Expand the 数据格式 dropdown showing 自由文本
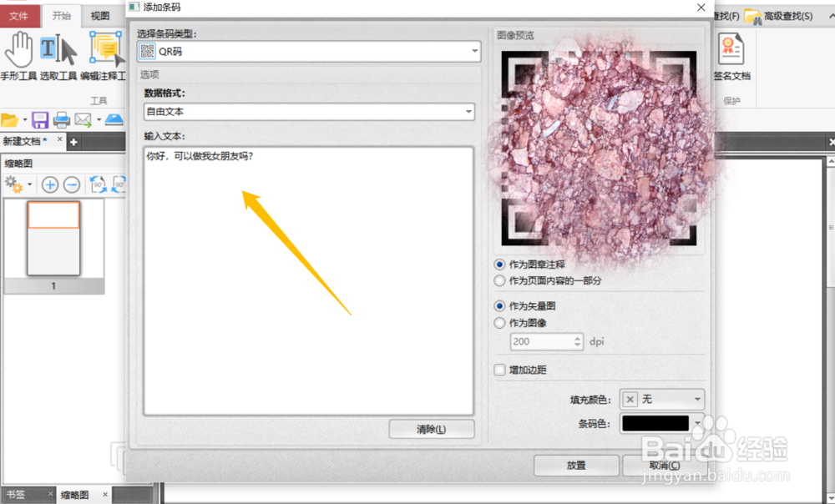835x504 pixels. click(309, 112)
